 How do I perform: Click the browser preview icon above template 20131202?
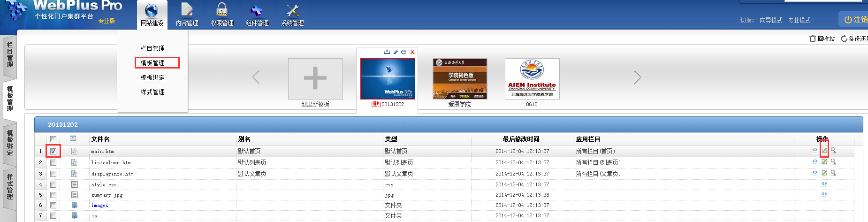[x=404, y=52]
